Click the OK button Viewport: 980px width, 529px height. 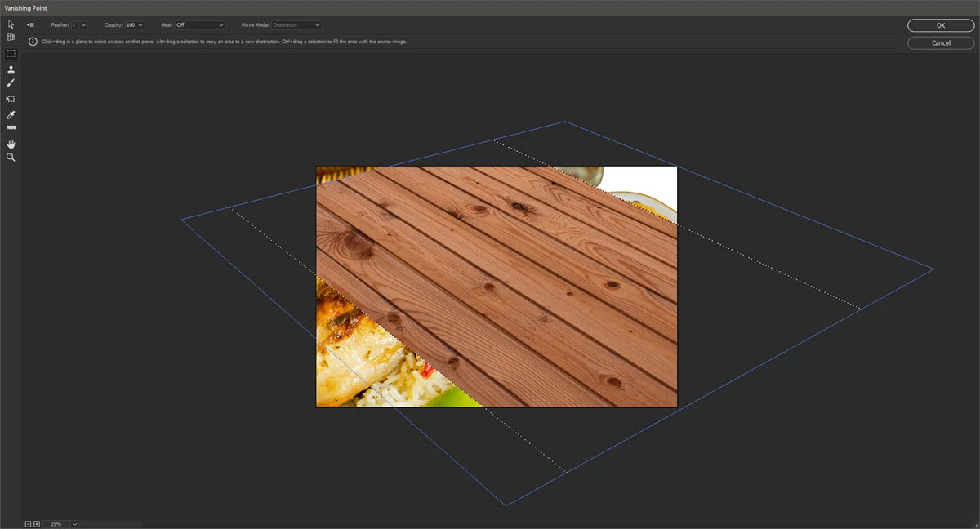[941, 25]
